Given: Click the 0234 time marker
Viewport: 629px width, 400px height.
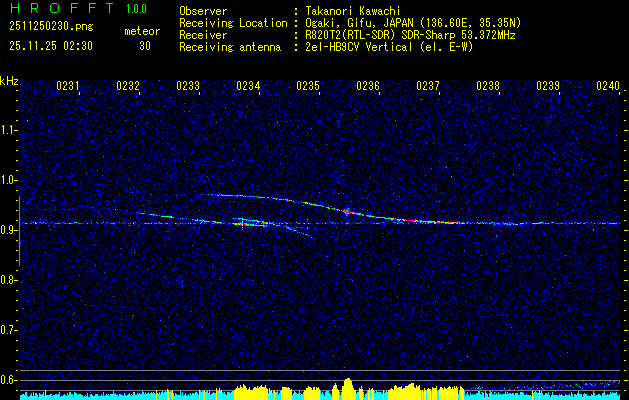Looking at the screenshot, I should pyautogui.click(x=248, y=86).
